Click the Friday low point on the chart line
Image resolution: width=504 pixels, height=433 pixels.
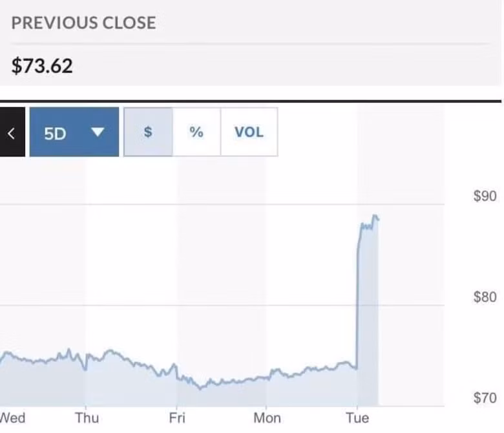click(201, 388)
